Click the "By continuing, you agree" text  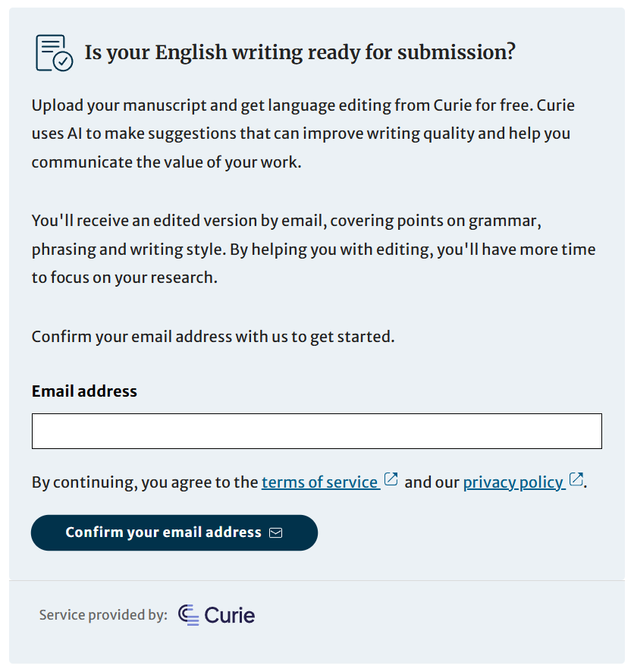(145, 482)
